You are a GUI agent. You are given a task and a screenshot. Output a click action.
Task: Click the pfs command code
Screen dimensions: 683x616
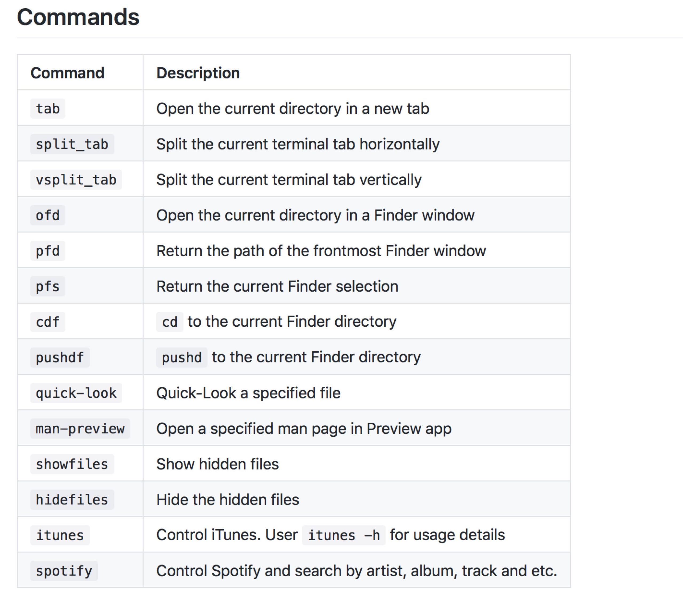(48, 287)
